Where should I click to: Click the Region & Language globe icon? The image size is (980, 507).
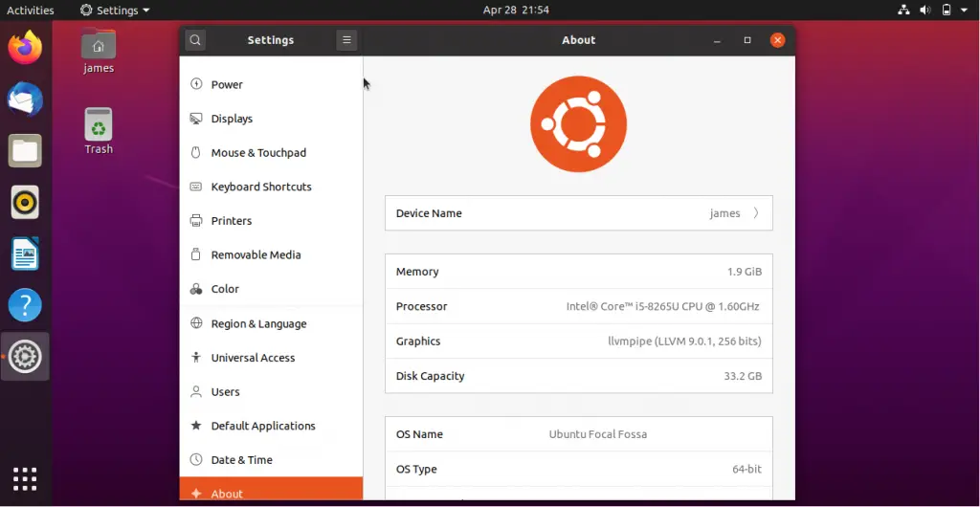(x=196, y=322)
